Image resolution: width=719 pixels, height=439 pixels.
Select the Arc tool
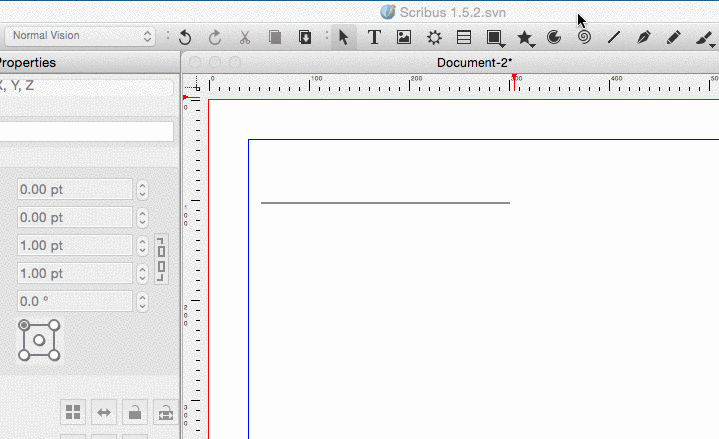coord(554,37)
